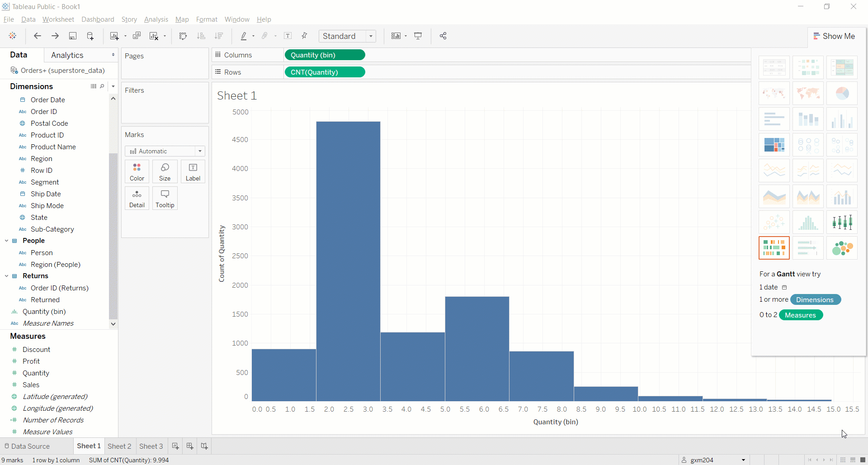Toggle the Show Me panel
This screenshot has width=868, height=465.
[x=834, y=36]
